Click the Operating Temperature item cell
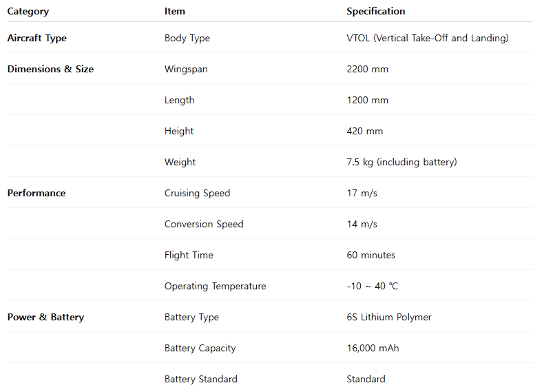The height and width of the screenshot is (392, 533). coord(215,286)
